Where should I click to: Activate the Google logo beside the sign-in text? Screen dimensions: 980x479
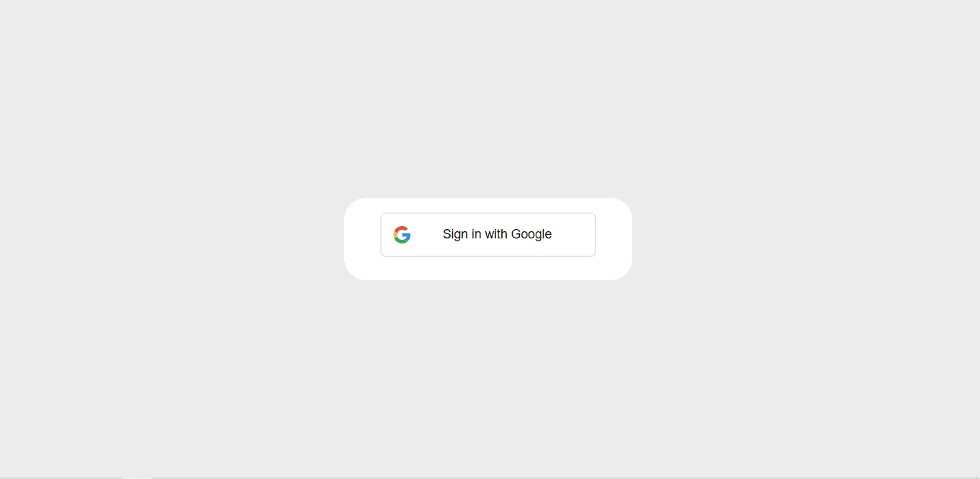tap(402, 235)
